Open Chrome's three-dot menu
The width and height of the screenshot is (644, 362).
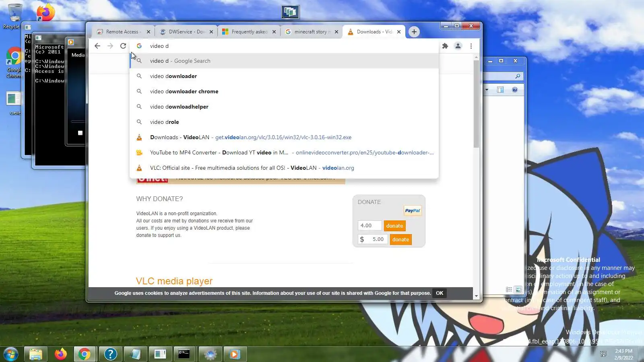click(x=471, y=46)
